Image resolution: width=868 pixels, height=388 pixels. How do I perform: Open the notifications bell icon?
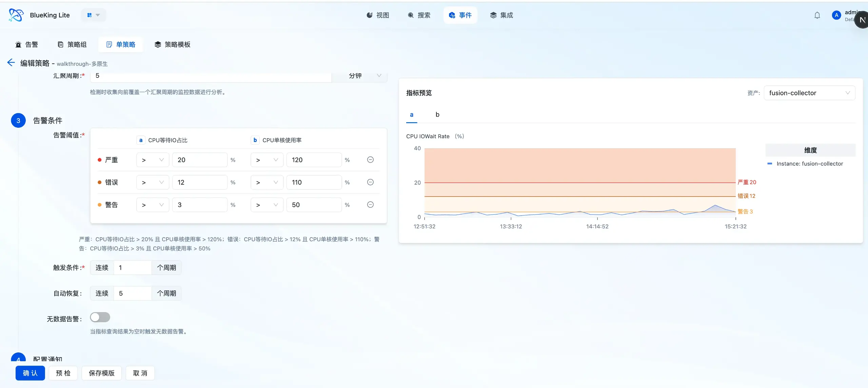click(x=817, y=15)
